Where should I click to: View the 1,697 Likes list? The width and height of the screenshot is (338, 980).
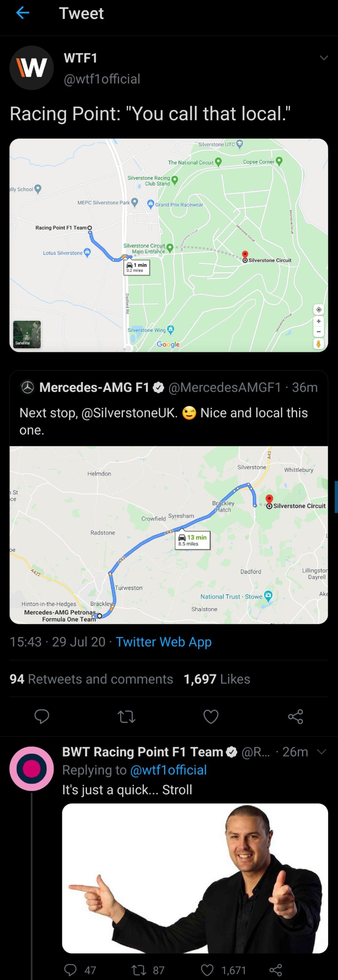point(217,679)
